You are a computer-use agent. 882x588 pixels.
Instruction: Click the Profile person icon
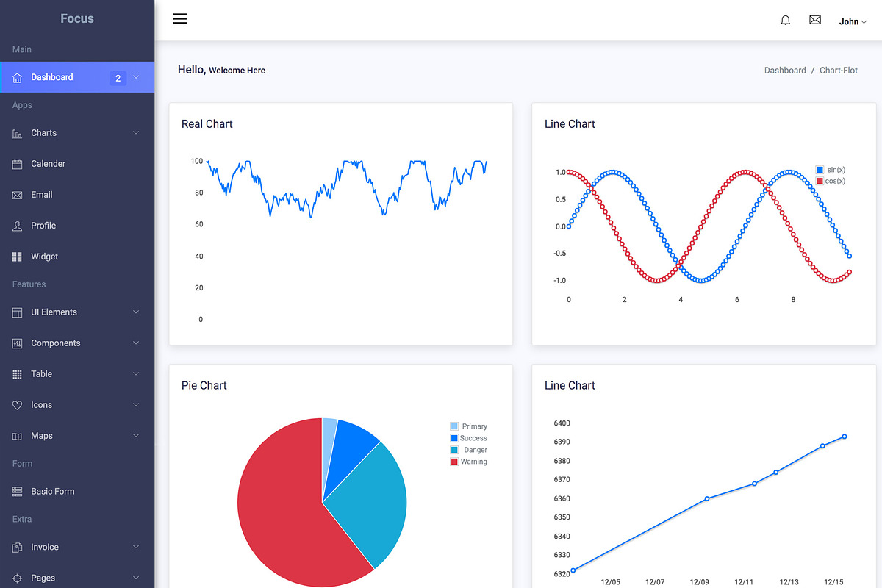click(x=16, y=225)
